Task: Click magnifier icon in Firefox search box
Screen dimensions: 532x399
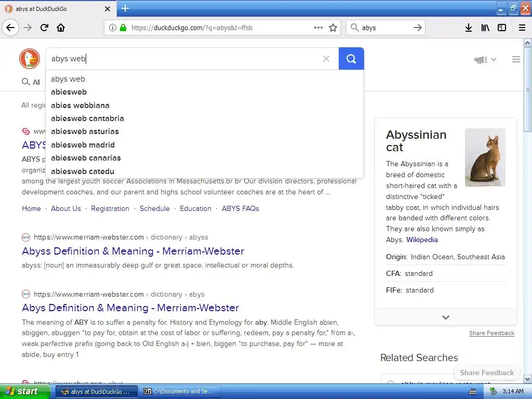Action: pos(354,28)
